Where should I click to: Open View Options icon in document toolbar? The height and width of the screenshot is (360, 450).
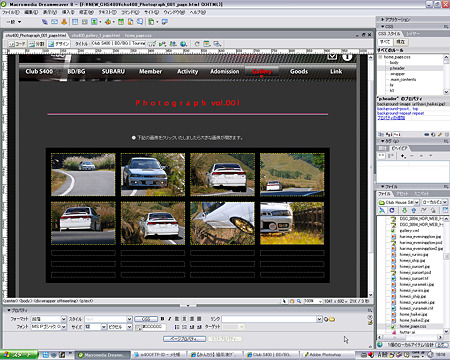207,44
